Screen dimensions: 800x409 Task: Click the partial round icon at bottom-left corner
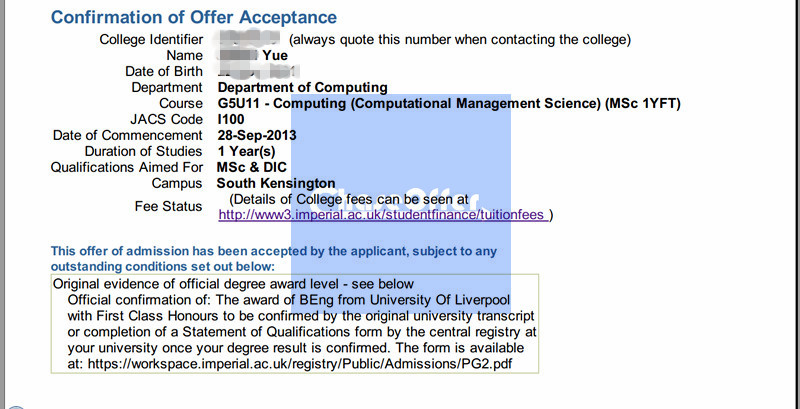(x=15, y=407)
